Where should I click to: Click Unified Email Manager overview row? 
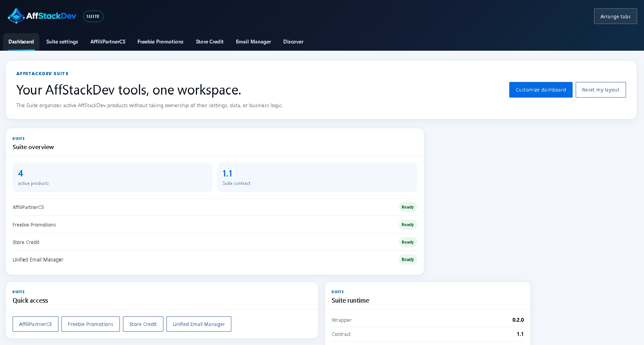click(x=215, y=260)
